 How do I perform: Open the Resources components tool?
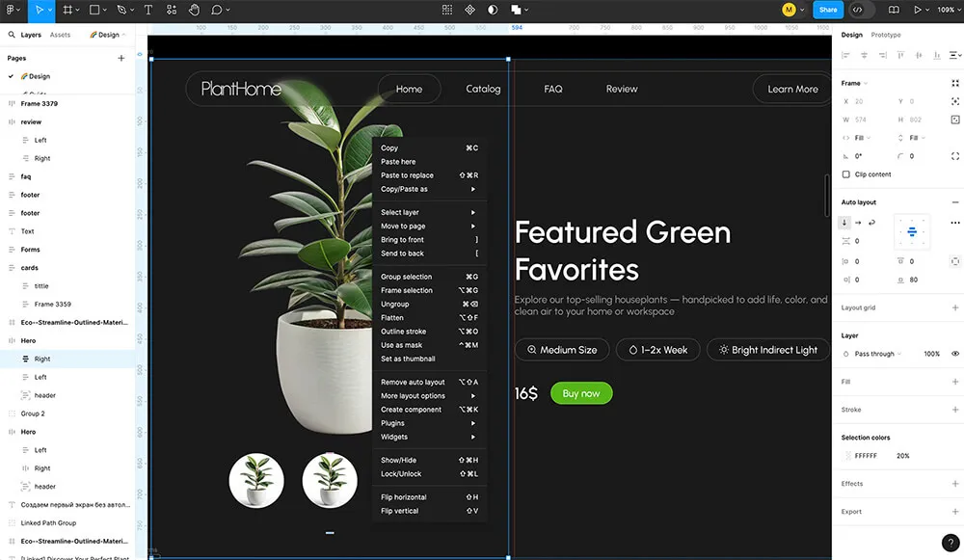point(172,10)
